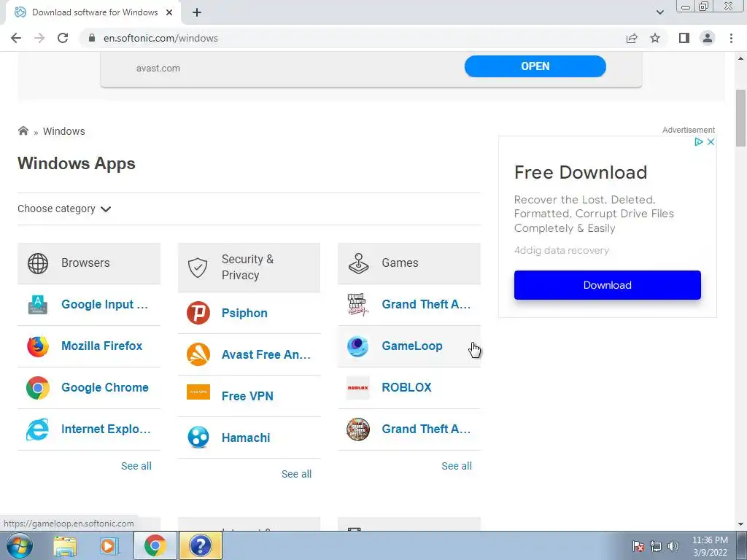Screen dimensions: 747x560
Task: Open the Internet Explorer link
Action: pos(106,429)
